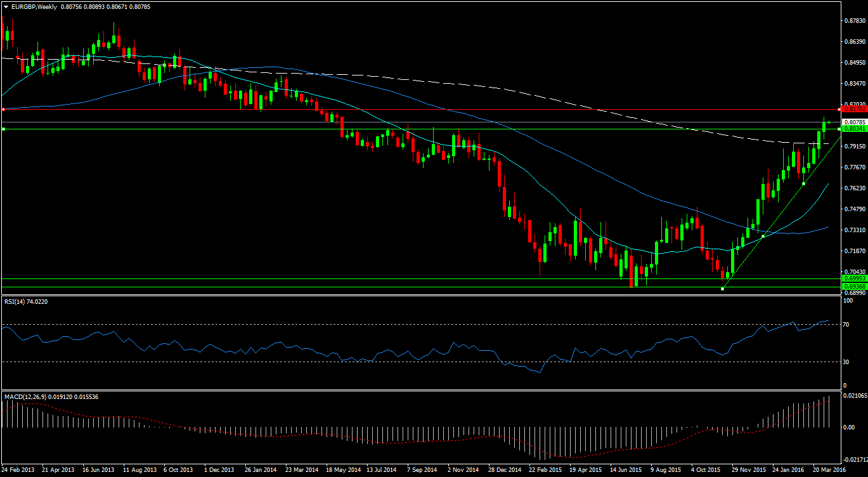Click red horizontal line's left anchor handle
The height and width of the screenshot is (477, 868).
[x=4, y=109]
